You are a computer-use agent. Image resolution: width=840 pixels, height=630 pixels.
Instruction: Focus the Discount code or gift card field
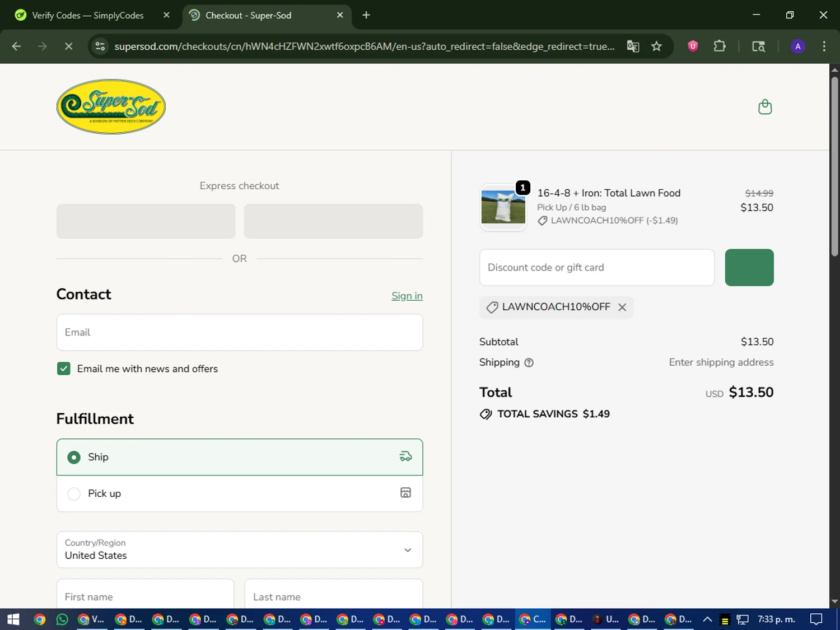click(x=597, y=268)
